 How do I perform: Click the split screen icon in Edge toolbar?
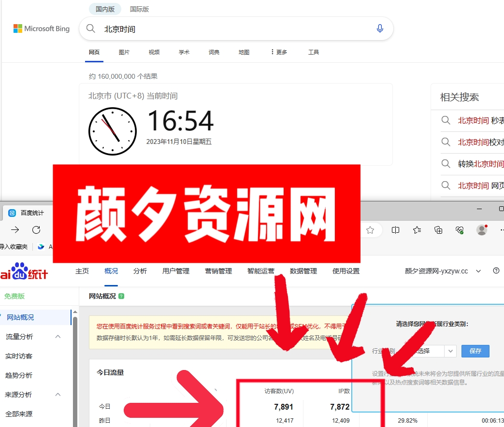[x=395, y=230]
